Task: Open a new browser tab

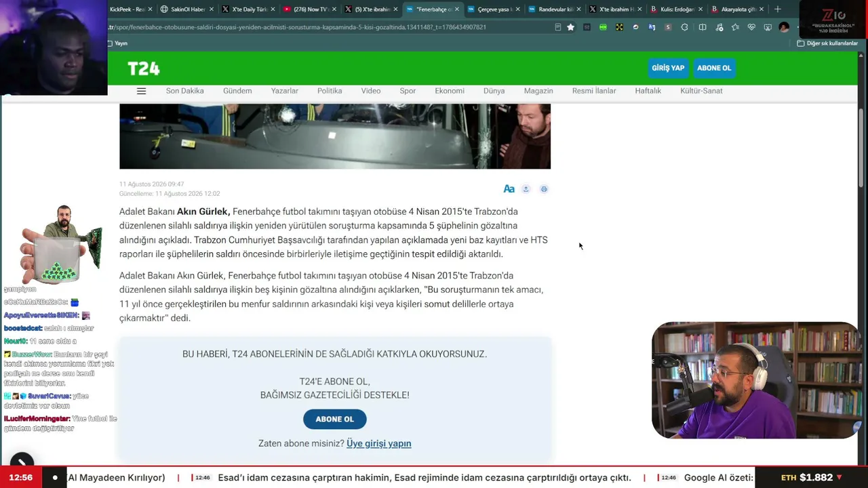Action: 777,9
